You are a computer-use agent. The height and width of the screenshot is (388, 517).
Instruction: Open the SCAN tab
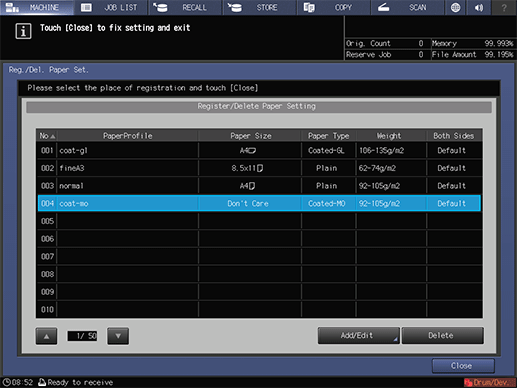click(x=408, y=7)
